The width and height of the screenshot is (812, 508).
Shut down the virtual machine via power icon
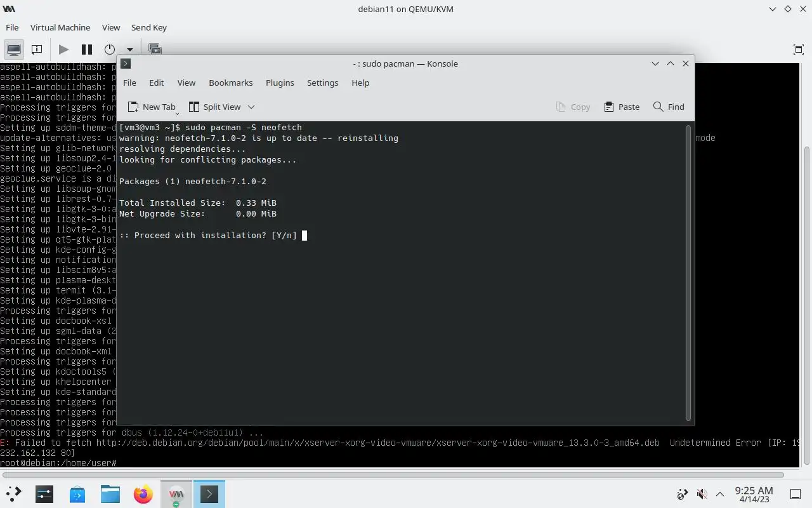(110, 49)
